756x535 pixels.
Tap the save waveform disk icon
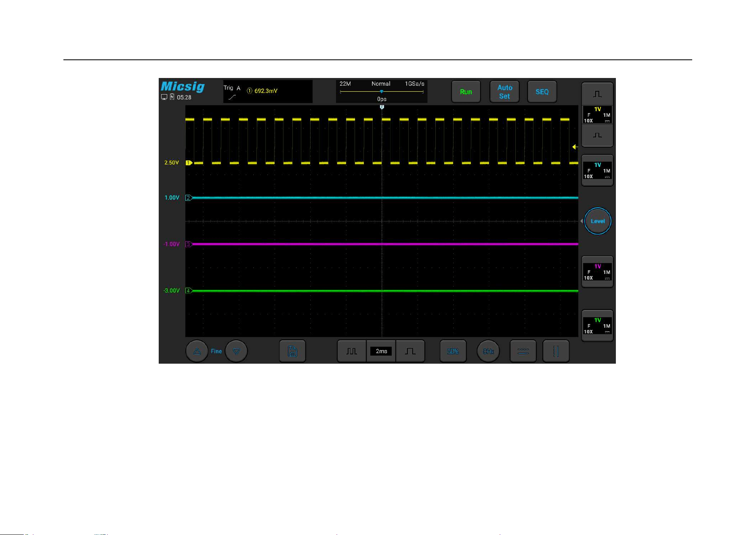[x=292, y=351]
